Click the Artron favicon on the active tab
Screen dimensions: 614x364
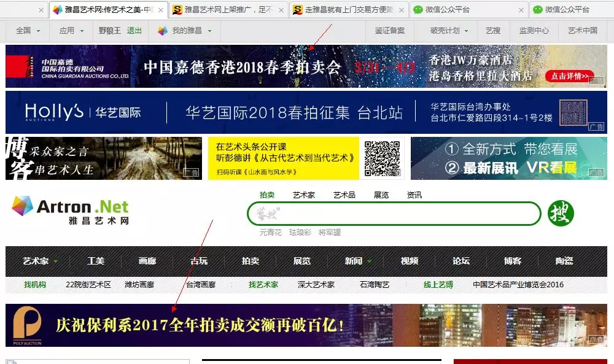pos(58,10)
